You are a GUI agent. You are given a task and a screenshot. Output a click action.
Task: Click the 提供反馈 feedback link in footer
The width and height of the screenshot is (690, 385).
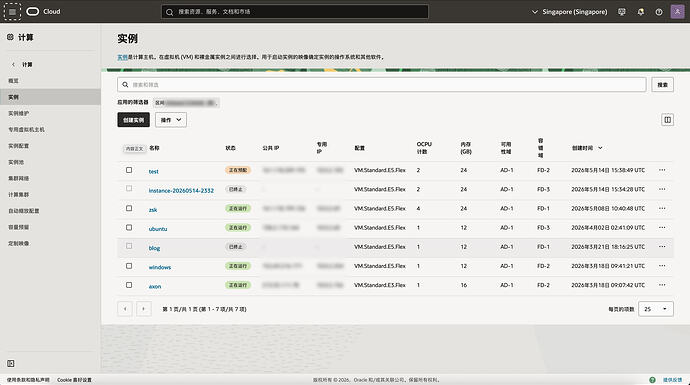click(672, 380)
